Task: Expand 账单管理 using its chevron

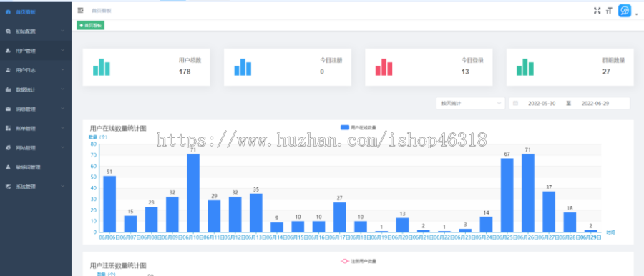Action: pos(62,128)
